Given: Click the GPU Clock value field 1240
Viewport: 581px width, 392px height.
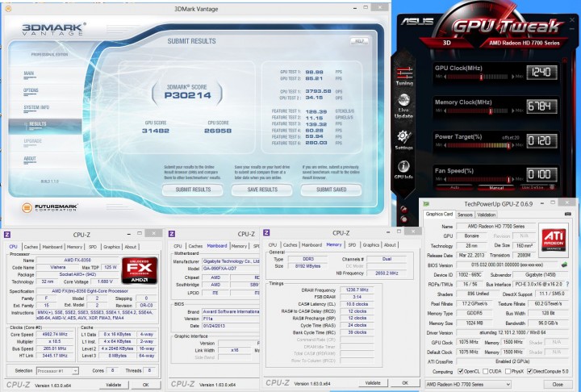Looking at the screenshot, I should [x=541, y=73].
